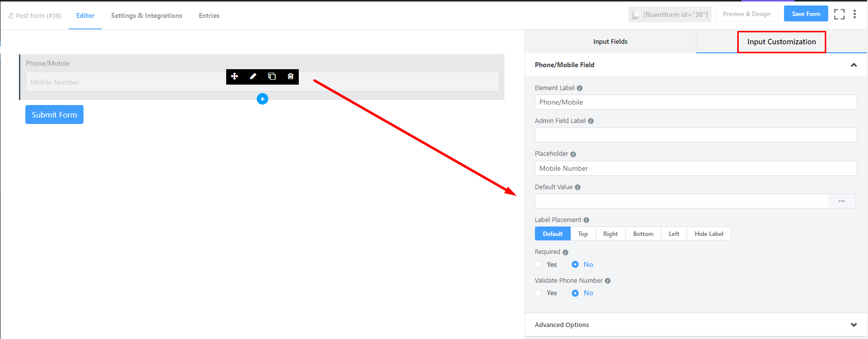Click the trash delete field icon
868x339 pixels.
pyautogui.click(x=290, y=76)
